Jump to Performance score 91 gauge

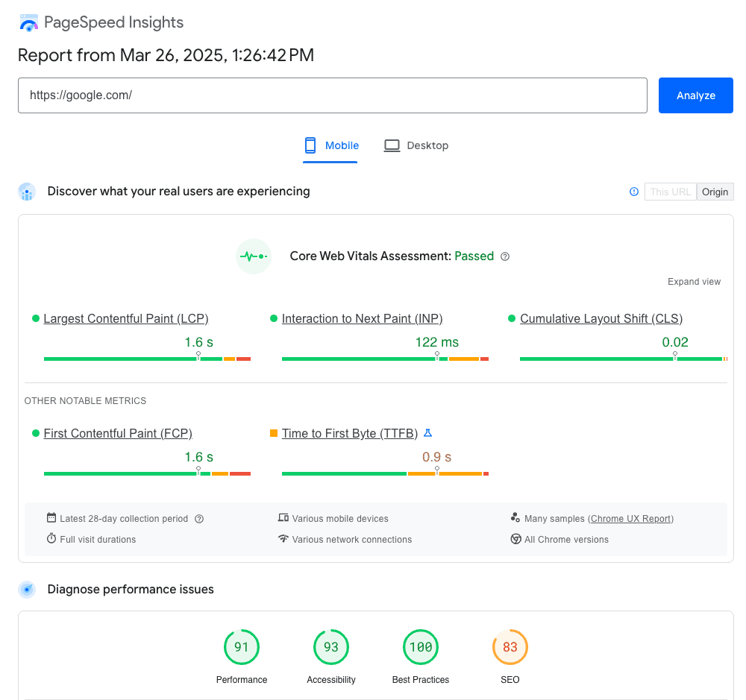click(x=242, y=647)
